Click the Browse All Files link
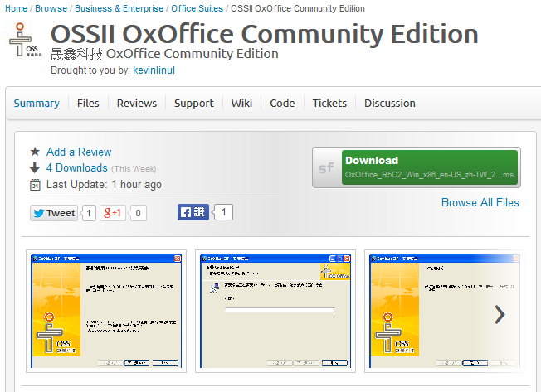Image resolution: width=541 pixels, height=392 pixels. (x=480, y=202)
